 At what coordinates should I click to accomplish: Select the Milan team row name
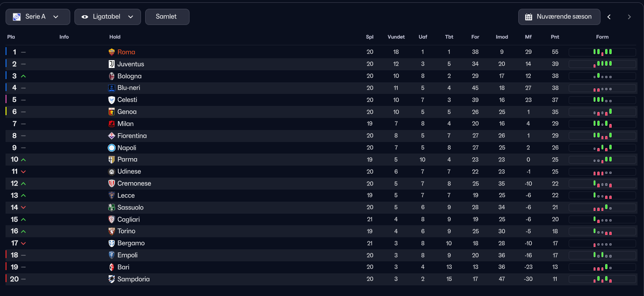pos(125,124)
